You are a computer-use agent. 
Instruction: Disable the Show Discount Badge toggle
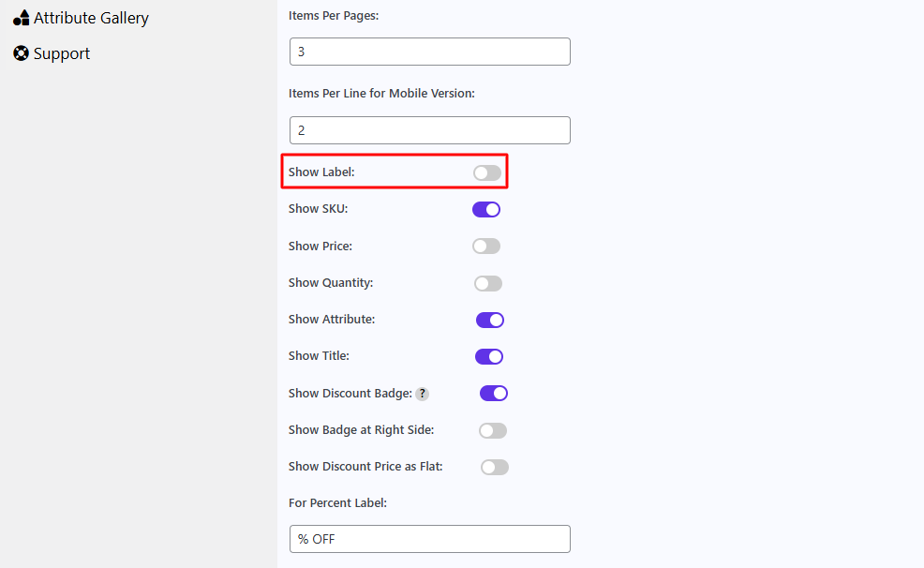click(494, 393)
